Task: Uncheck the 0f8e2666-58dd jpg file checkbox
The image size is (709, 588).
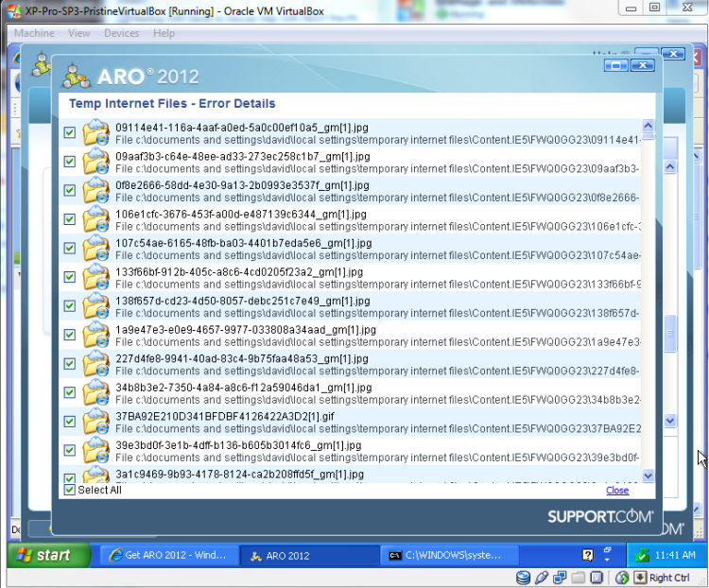Action: pos(70,190)
